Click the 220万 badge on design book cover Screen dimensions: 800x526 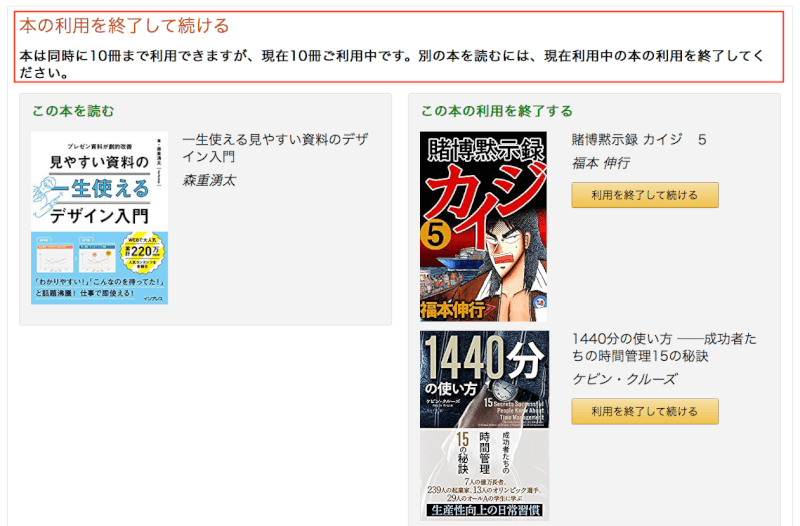(142, 252)
